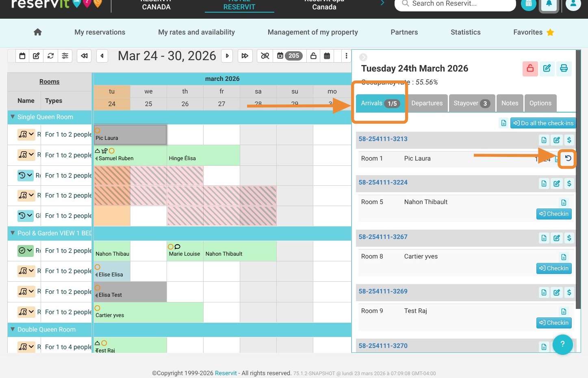Image resolution: width=588 pixels, height=378 pixels.
Task: Click the edit icon beside the day title
Action: 547,68
